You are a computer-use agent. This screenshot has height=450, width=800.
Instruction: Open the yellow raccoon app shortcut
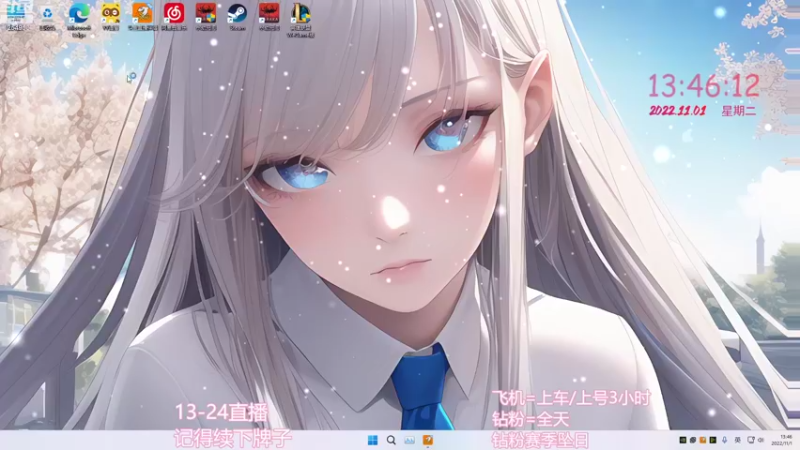[x=111, y=17]
